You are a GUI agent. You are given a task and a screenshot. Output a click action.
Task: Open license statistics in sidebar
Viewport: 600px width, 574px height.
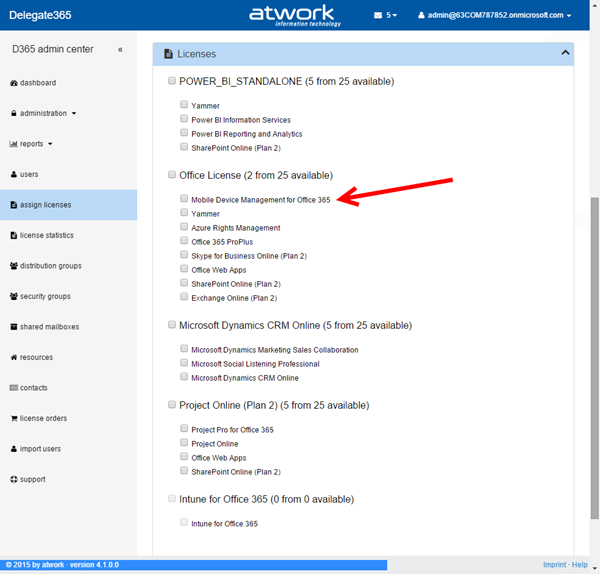pyautogui.click(x=68, y=235)
